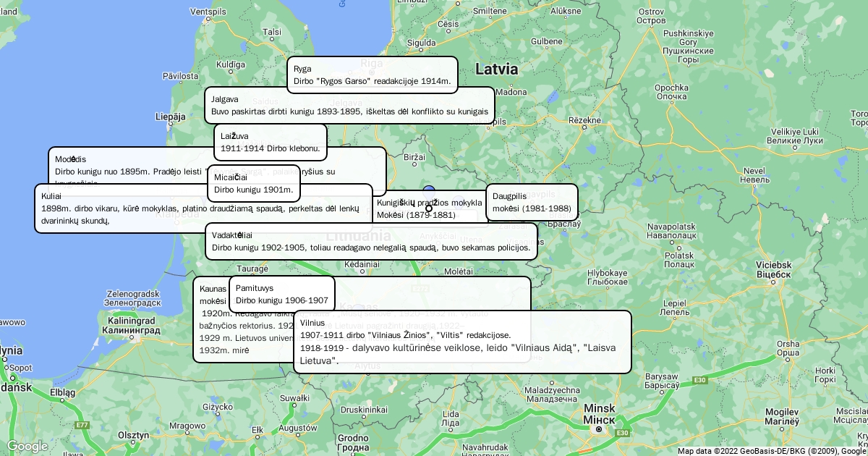Select the Kuliai 1898m. label box
The width and height of the screenshot is (868, 456).
[x=203, y=208]
